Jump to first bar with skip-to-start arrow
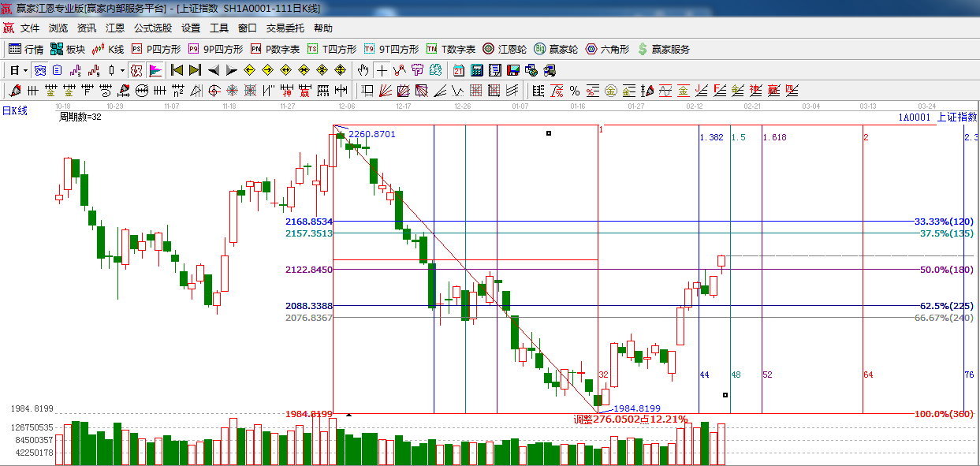 (177, 70)
